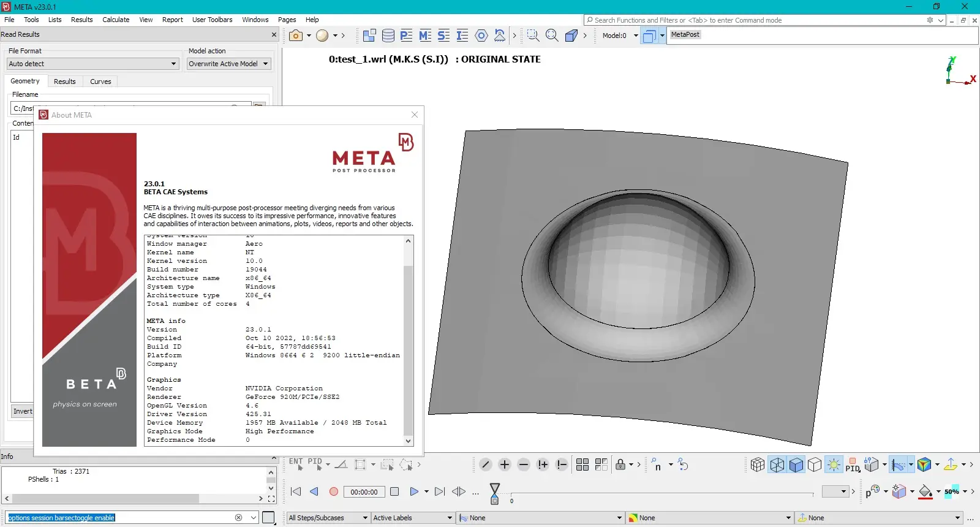980x527 pixels.
Task: Switch to the Results tab
Action: click(x=64, y=82)
